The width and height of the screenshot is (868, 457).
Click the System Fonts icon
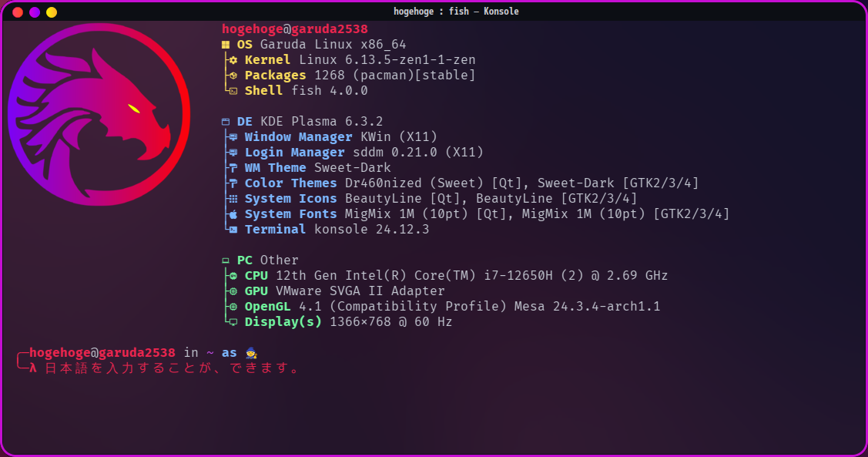pyautogui.click(x=233, y=214)
